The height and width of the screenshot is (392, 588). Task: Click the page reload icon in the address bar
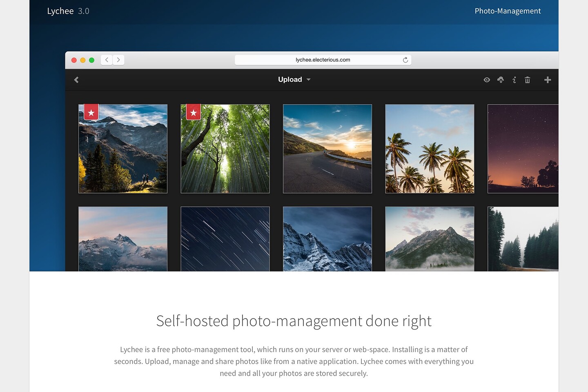point(405,60)
